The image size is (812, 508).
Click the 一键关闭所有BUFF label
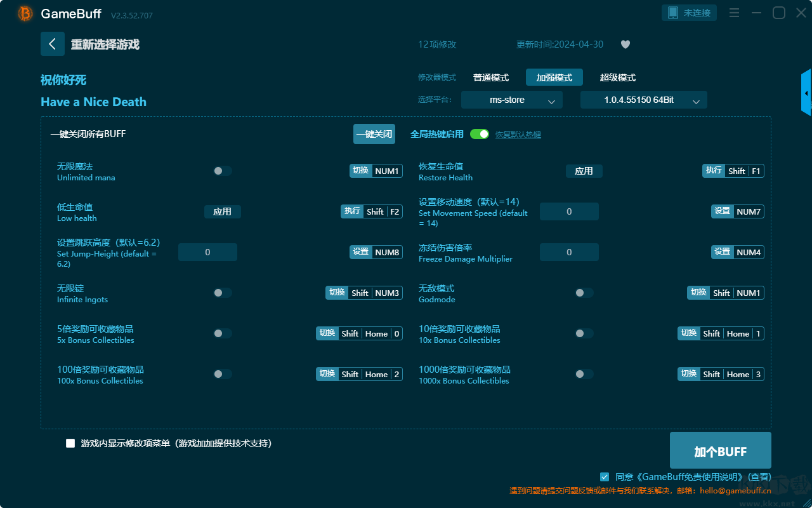tap(88, 134)
